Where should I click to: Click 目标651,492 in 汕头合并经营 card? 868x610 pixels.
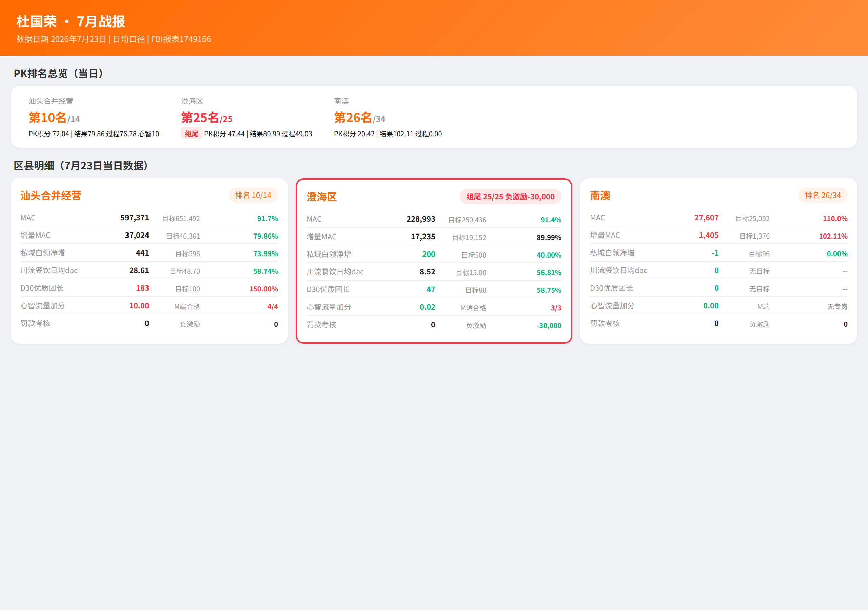tap(181, 219)
